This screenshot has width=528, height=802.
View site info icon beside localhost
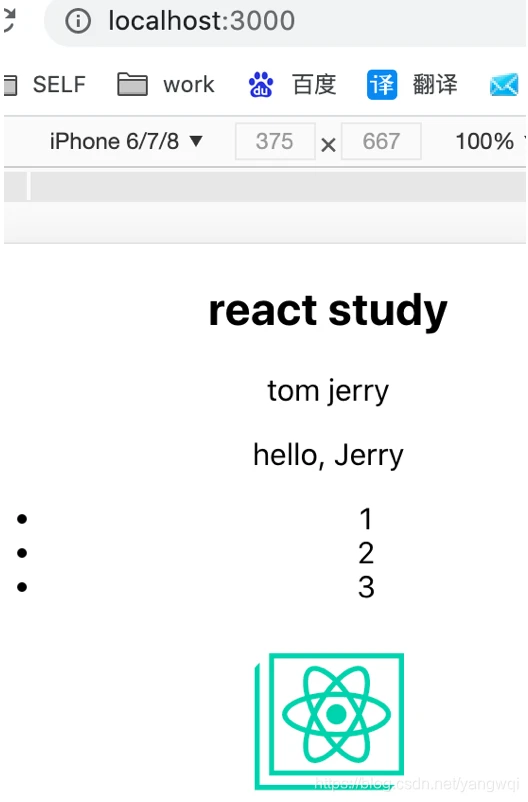click(x=78, y=21)
